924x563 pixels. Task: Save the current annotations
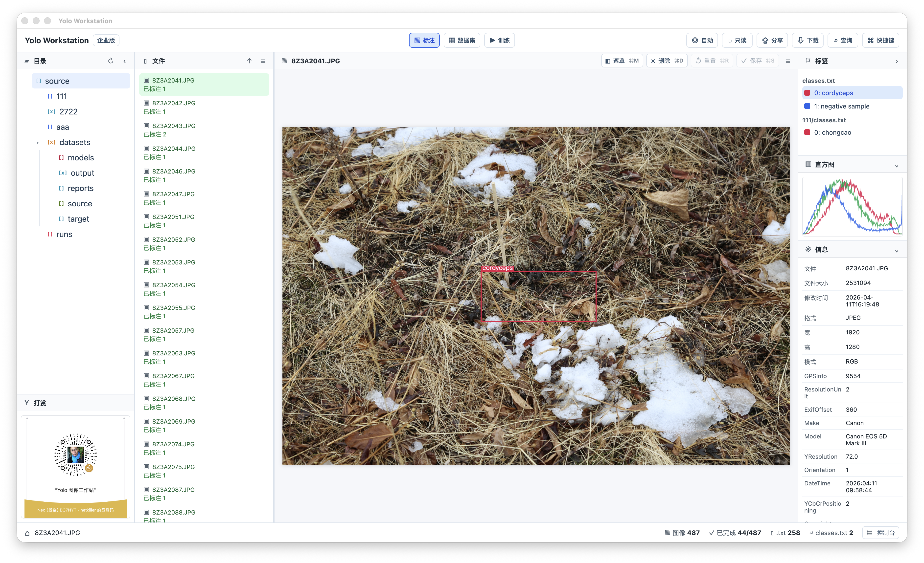tap(758, 61)
